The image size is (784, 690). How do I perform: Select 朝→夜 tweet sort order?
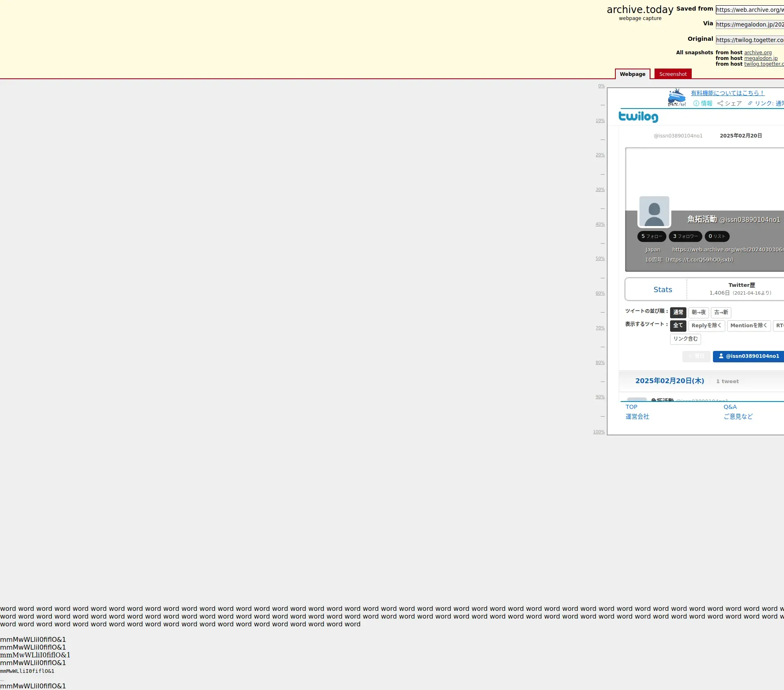point(698,313)
